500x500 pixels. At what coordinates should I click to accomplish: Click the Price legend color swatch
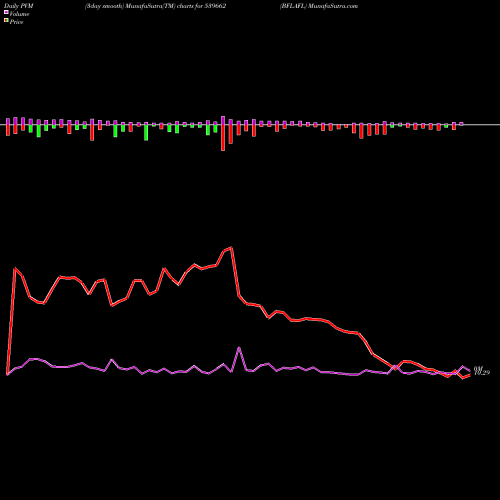6,21
